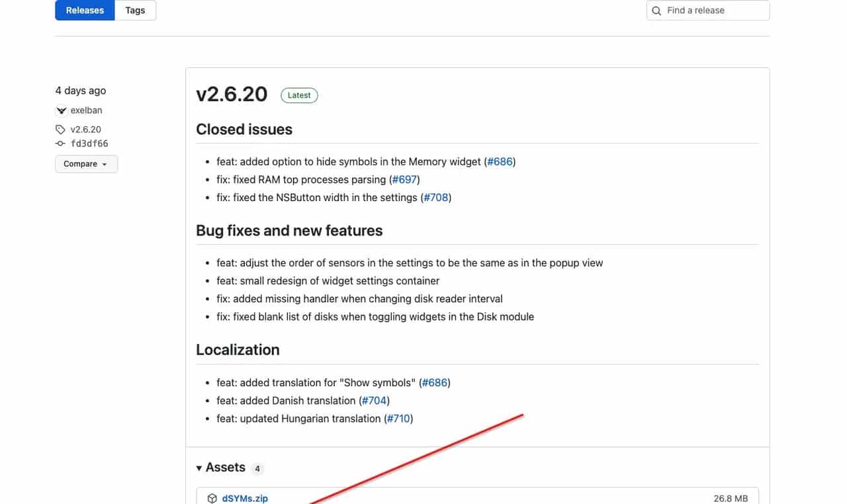This screenshot has height=504, width=847.
Task: Open the v2.6.20 tag link
Action: (85, 129)
